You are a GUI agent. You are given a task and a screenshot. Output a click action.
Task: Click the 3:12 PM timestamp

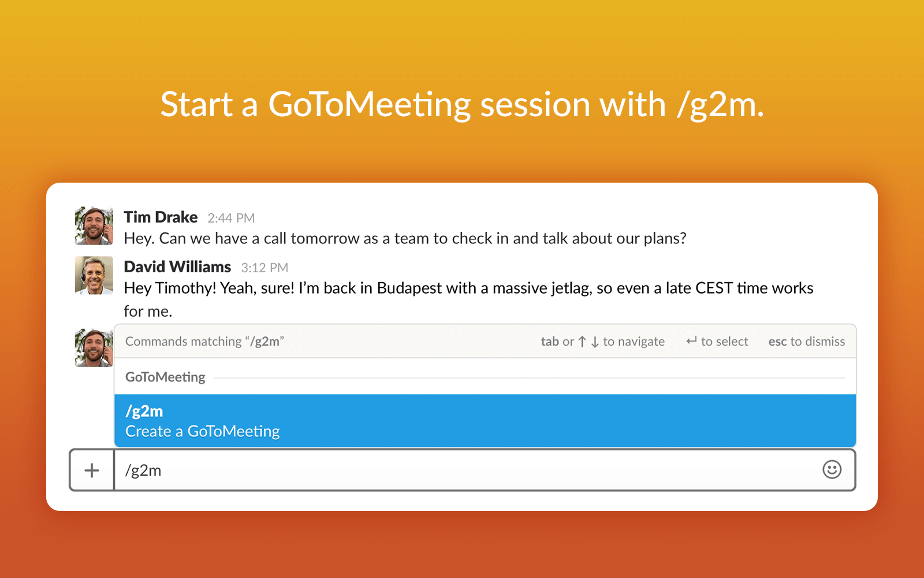[264, 268]
